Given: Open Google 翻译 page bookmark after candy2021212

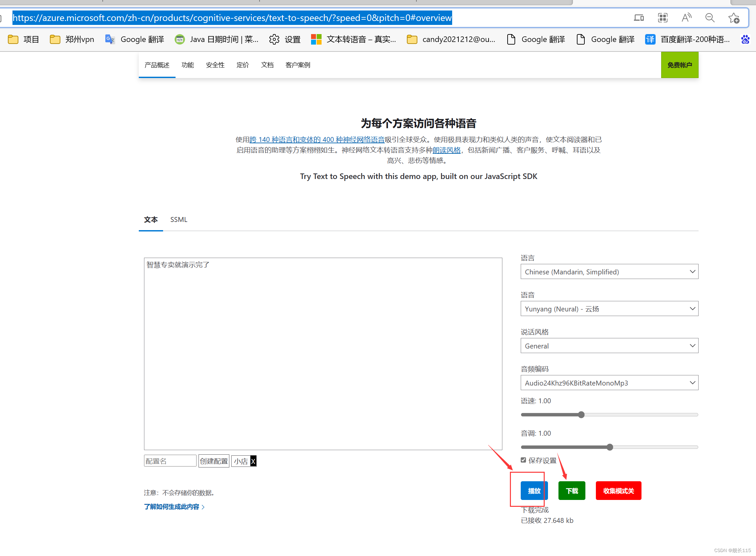Looking at the screenshot, I should 536,39.
